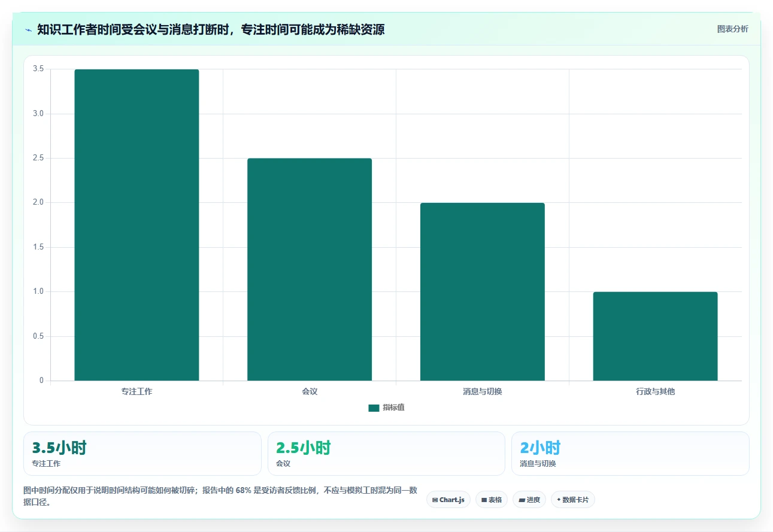Click the 3.5 y-axis tick label
The width and height of the screenshot is (773, 532).
[x=38, y=69]
